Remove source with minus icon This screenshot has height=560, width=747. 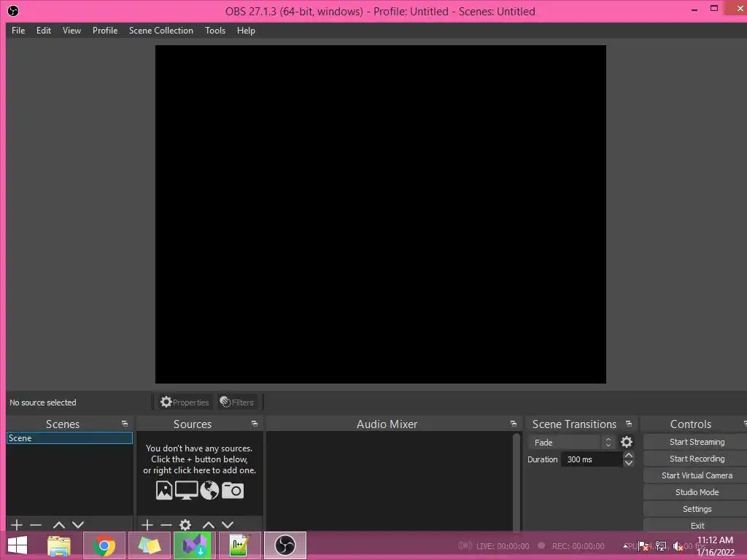pyautogui.click(x=166, y=525)
